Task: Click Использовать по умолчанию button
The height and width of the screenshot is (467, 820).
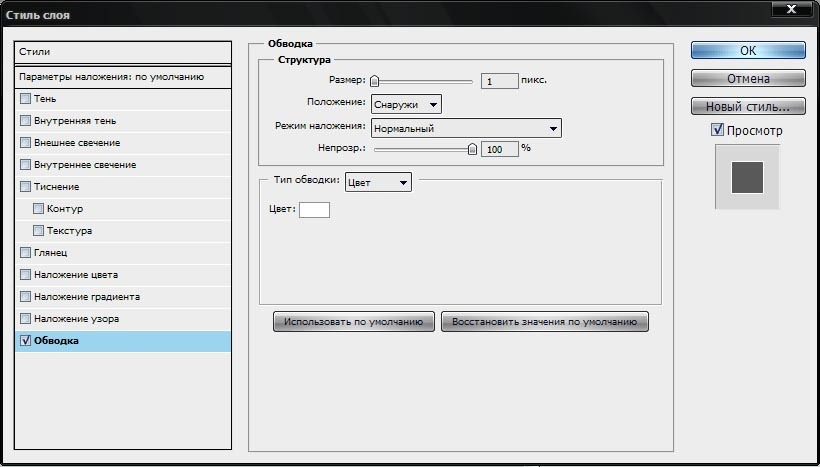Action: tap(354, 322)
